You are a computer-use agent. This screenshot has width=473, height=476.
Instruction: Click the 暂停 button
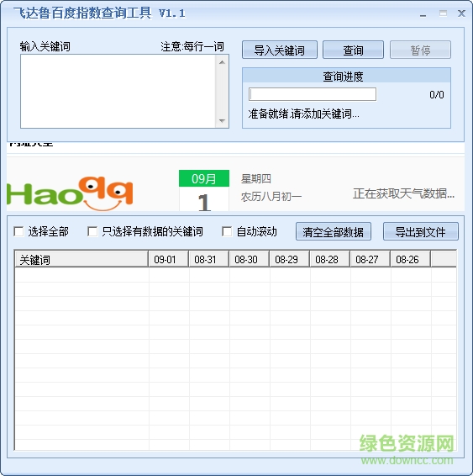(420, 50)
